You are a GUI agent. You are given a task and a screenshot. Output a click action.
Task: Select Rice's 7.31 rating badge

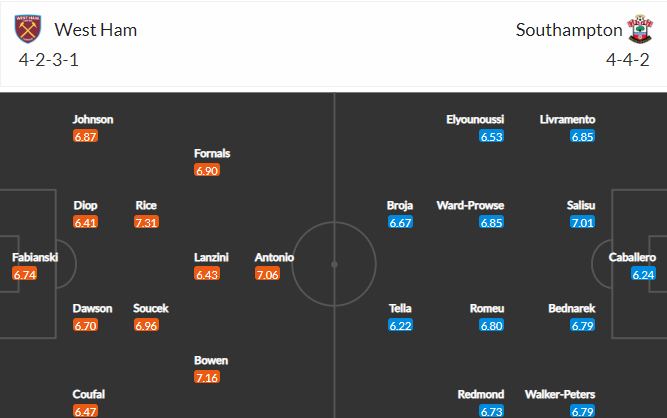pos(146,222)
